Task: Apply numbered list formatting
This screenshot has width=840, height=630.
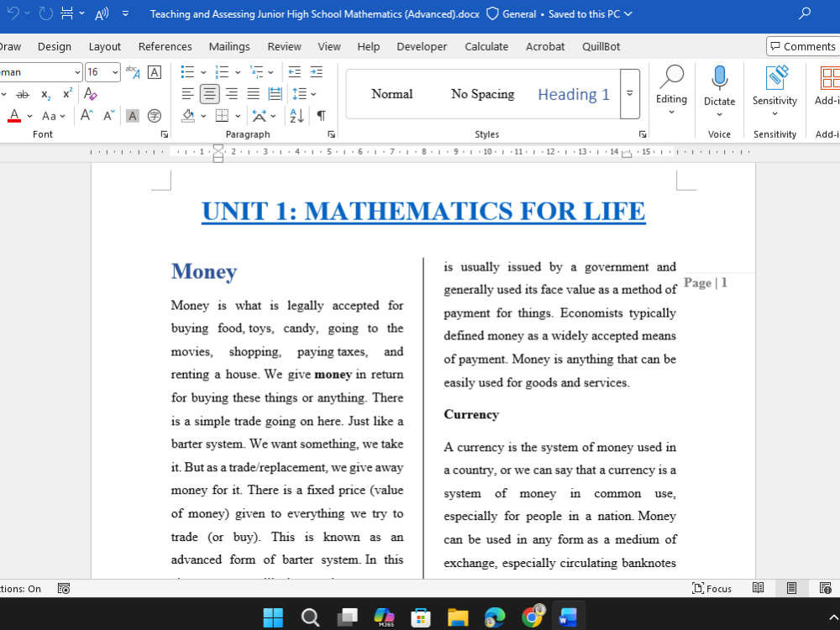Action: (x=222, y=71)
